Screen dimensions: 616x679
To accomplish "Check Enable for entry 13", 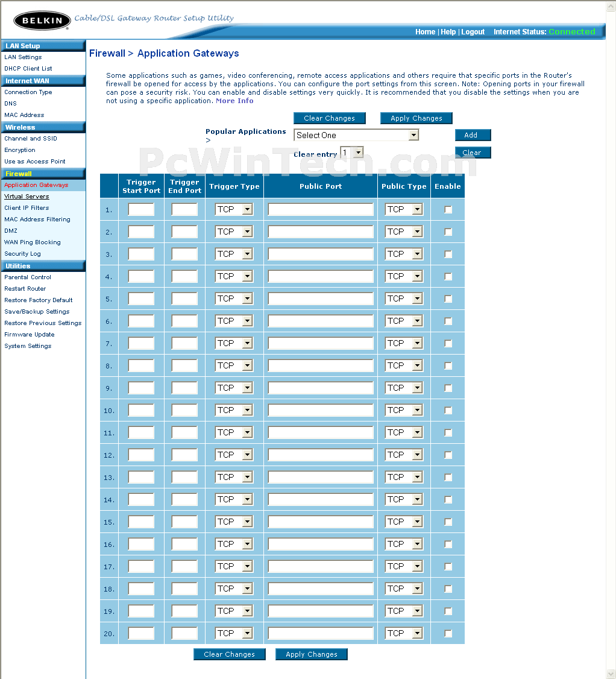I will [x=448, y=477].
